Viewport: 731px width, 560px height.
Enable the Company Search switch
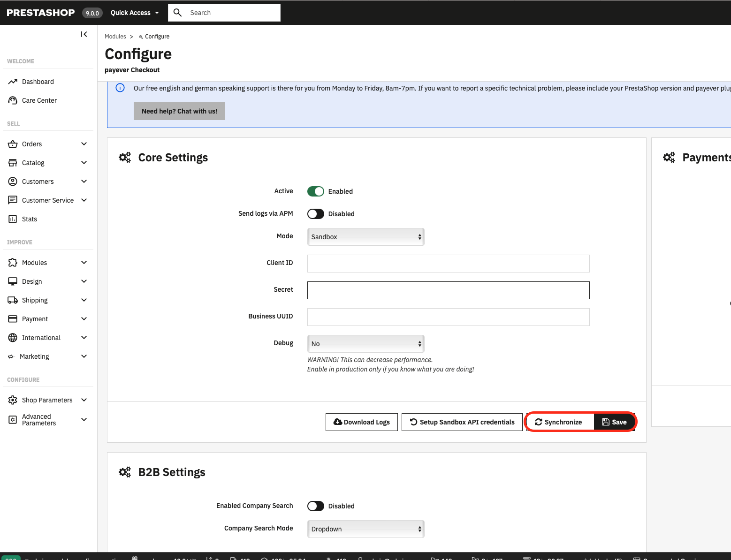click(316, 506)
